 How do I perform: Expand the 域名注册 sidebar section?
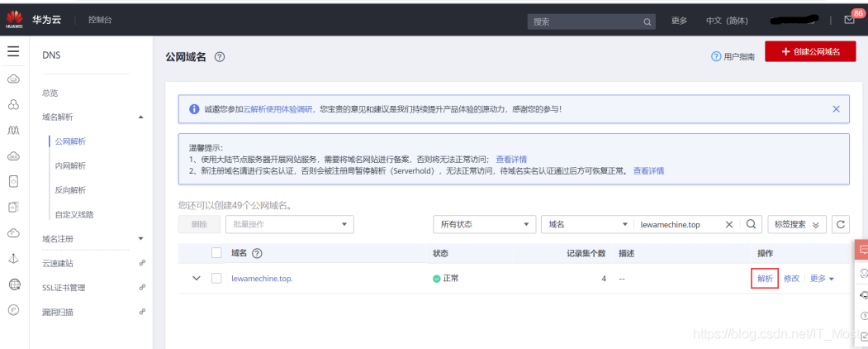click(x=140, y=239)
